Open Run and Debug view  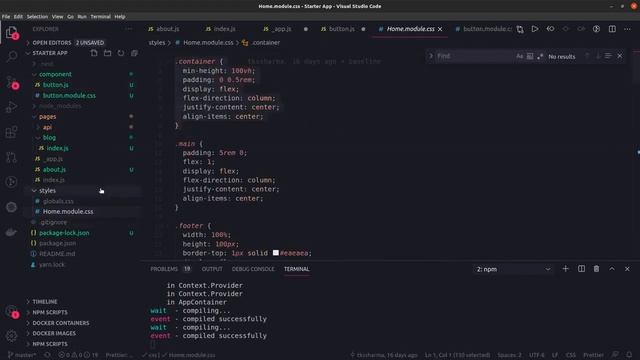(x=11, y=107)
